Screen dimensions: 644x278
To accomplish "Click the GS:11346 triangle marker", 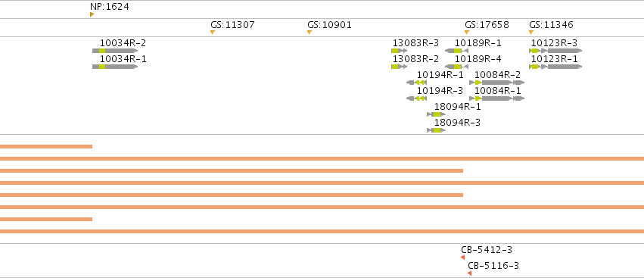I will tap(531, 32).
